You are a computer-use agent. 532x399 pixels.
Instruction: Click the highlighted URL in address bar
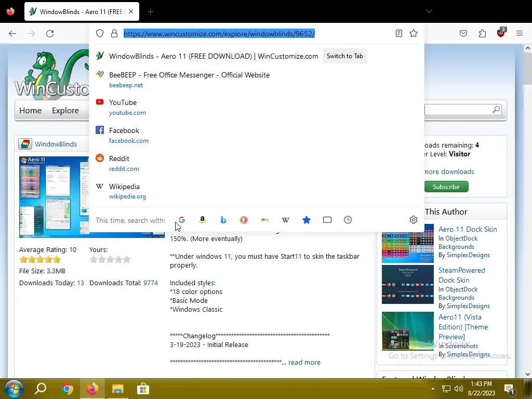219,34
